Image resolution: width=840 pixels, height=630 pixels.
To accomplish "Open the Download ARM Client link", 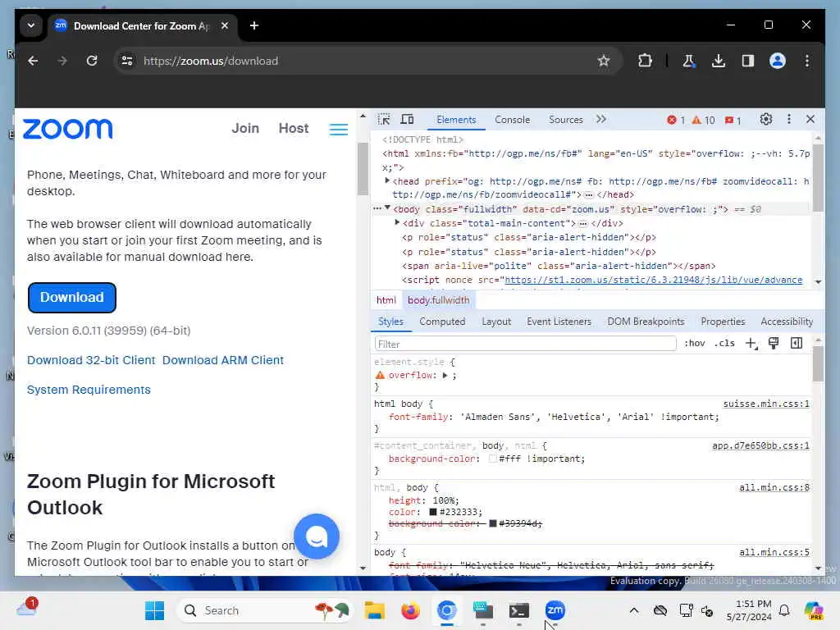I will (223, 360).
